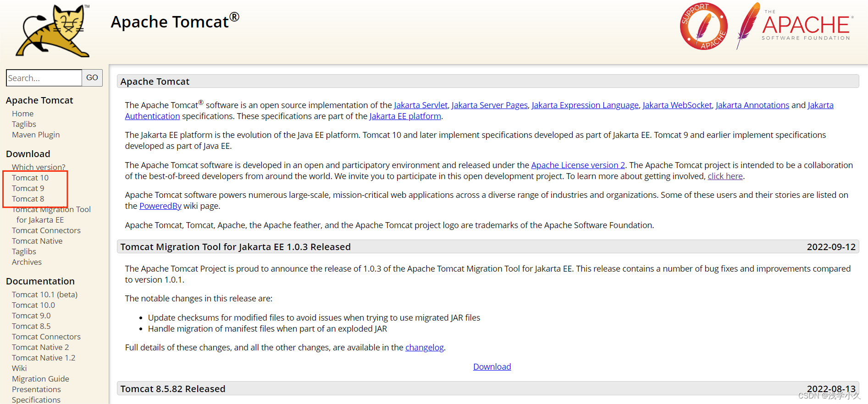This screenshot has height=404, width=868.
Task: Open Tomcat Native 2 documentation
Action: 40,347
